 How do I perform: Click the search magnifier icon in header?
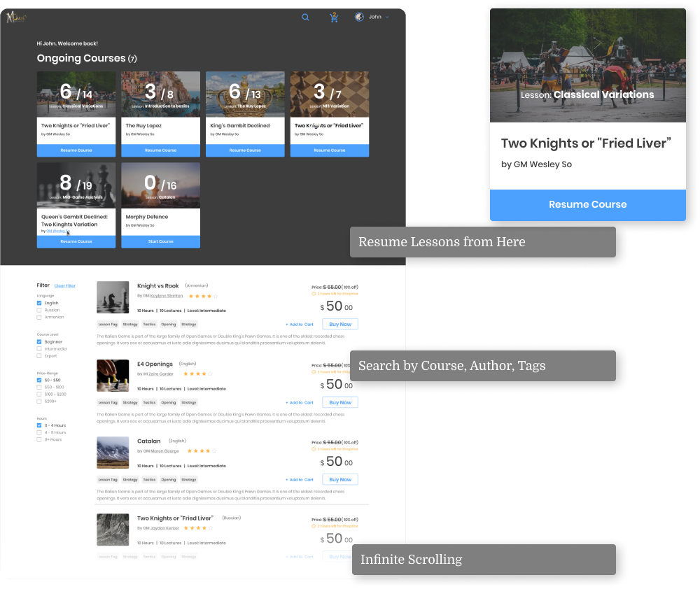305,17
